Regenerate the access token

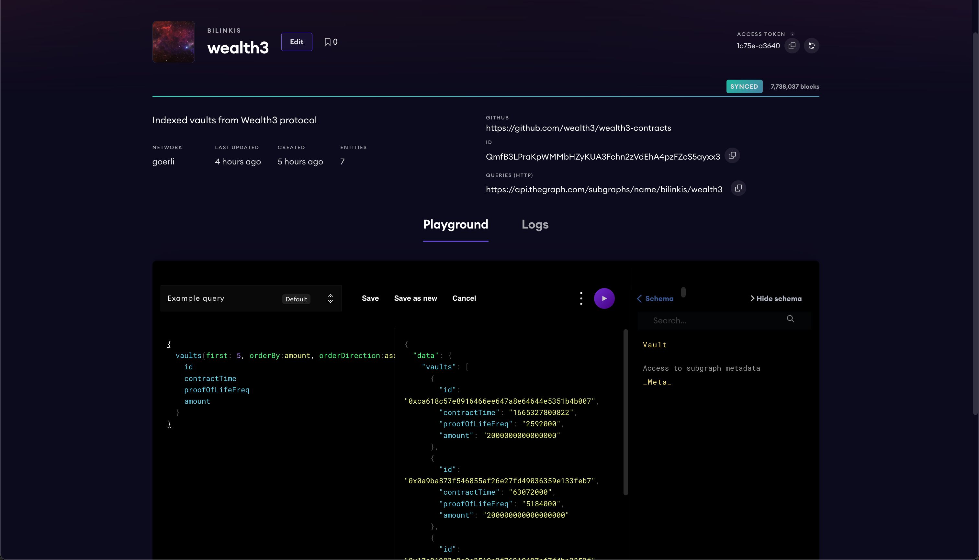click(x=812, y=46)
